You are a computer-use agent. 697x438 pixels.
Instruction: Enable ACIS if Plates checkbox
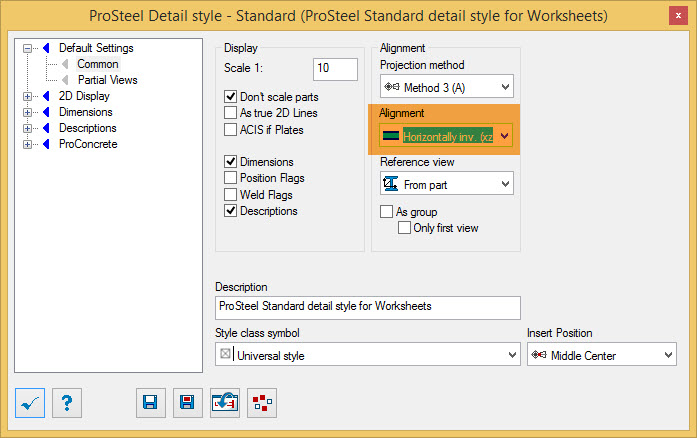tap(230, 129)
